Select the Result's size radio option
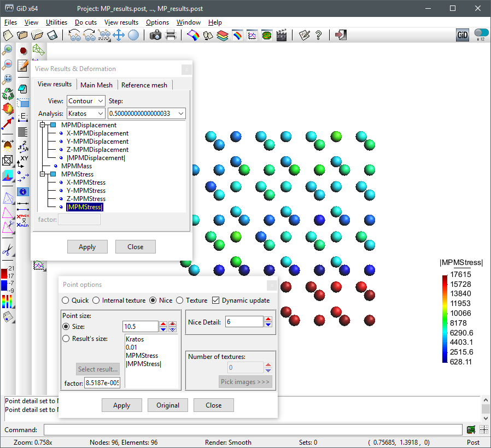The width and height of the screenshot is (491, 448). [x=66, y=338]
